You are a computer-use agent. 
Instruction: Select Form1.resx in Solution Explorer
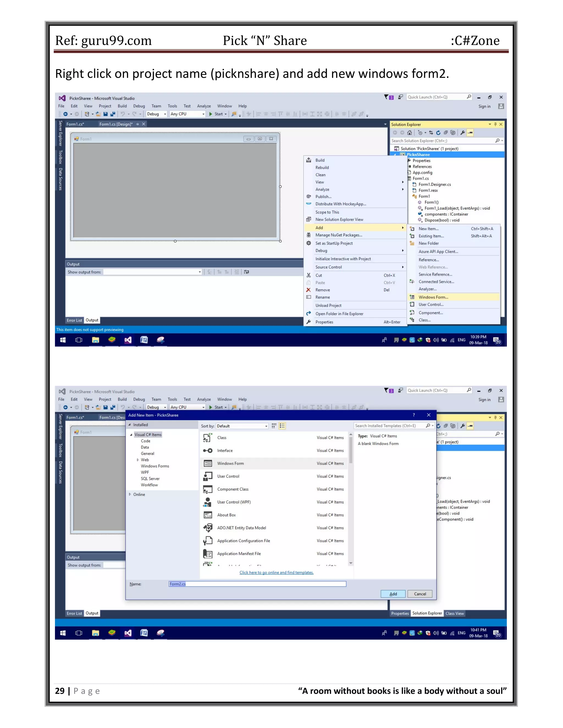pos(428,190)
